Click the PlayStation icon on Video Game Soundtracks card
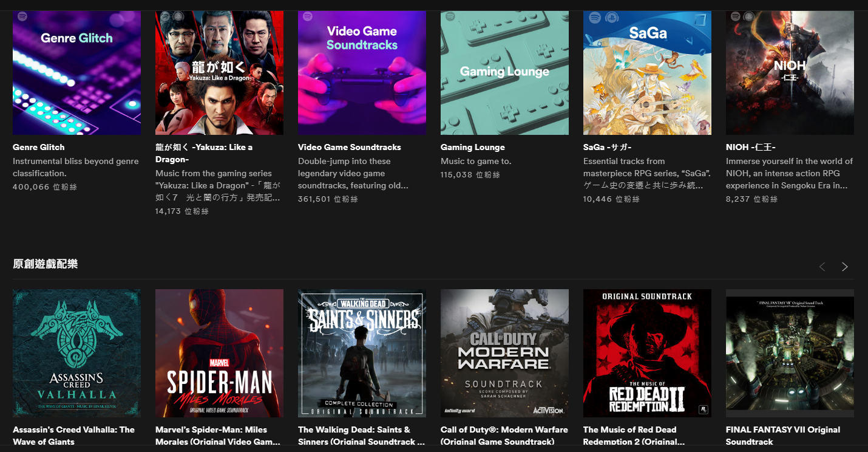The image size is (868, 452). coord(321,16)
